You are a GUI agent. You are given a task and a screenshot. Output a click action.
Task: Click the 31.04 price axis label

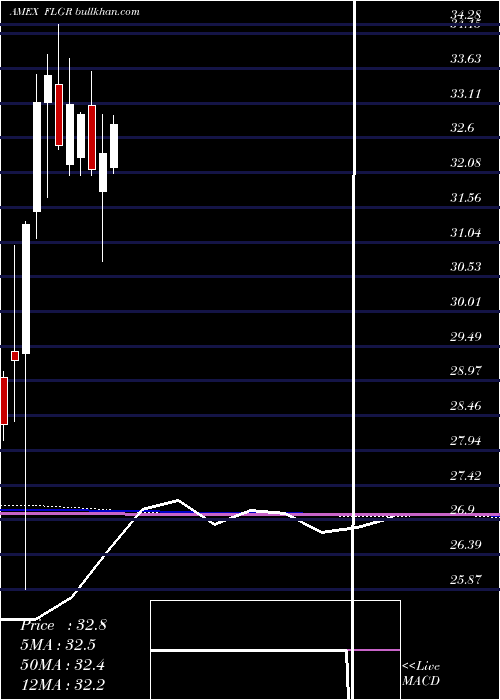(466, 232)
